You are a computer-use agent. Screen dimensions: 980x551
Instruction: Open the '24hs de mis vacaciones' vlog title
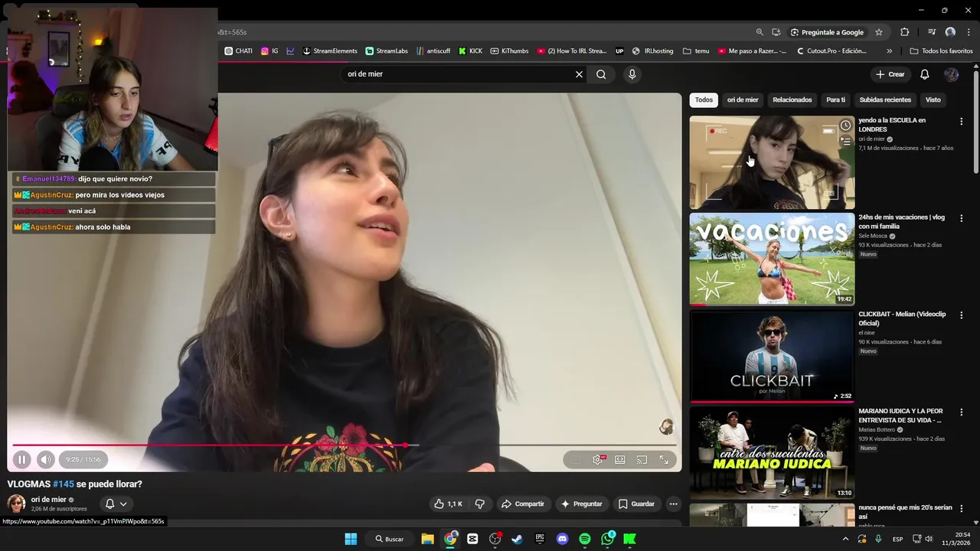pyautogui.click(x=902, y=222)
